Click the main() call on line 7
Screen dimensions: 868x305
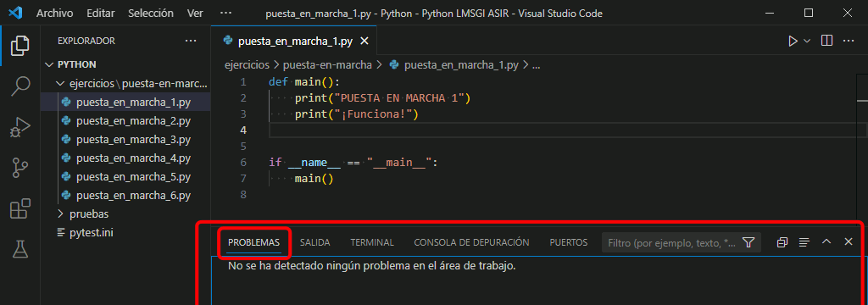pyautogui.click(x=314, y=179)
